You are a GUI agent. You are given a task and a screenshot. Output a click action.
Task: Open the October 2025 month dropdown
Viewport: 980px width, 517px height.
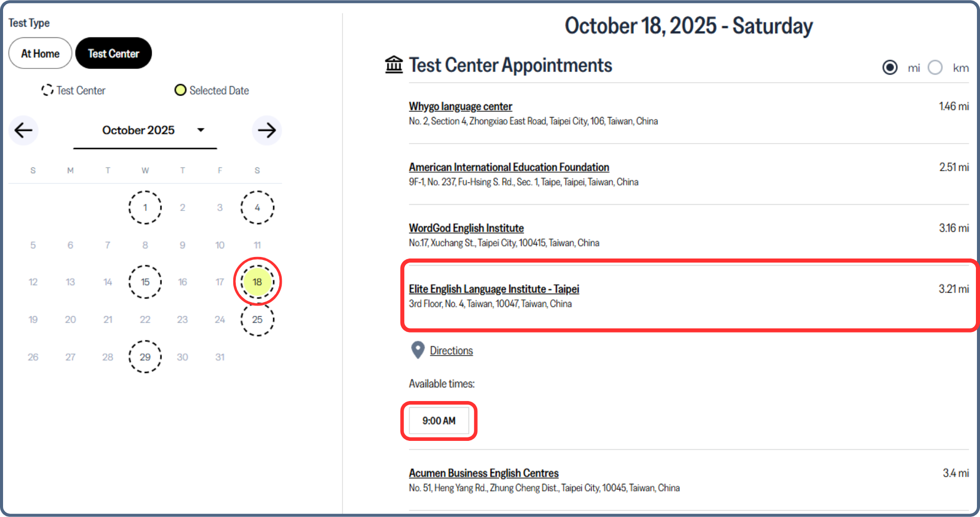[145, 131]
